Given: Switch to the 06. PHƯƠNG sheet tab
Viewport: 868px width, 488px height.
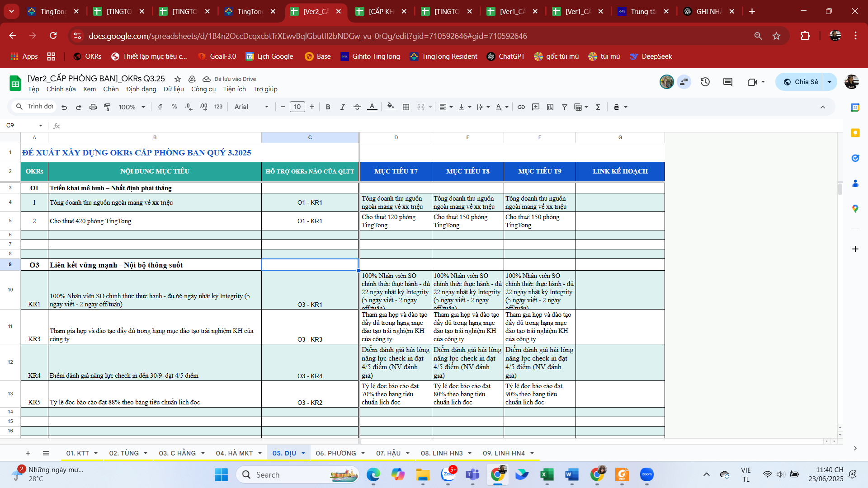Looking at the screenshot, I should (335, 453).
